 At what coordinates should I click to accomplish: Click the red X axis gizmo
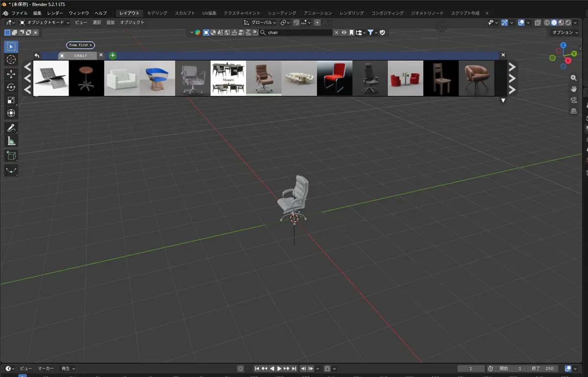point(568,60)
